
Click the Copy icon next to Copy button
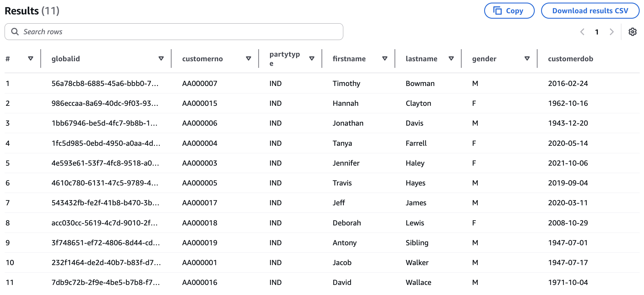pos(497,10)
